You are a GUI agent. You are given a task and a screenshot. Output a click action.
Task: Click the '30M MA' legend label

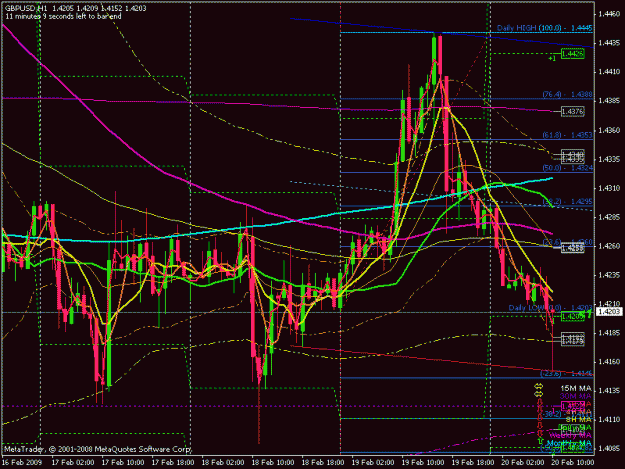[x=576, y=396]
